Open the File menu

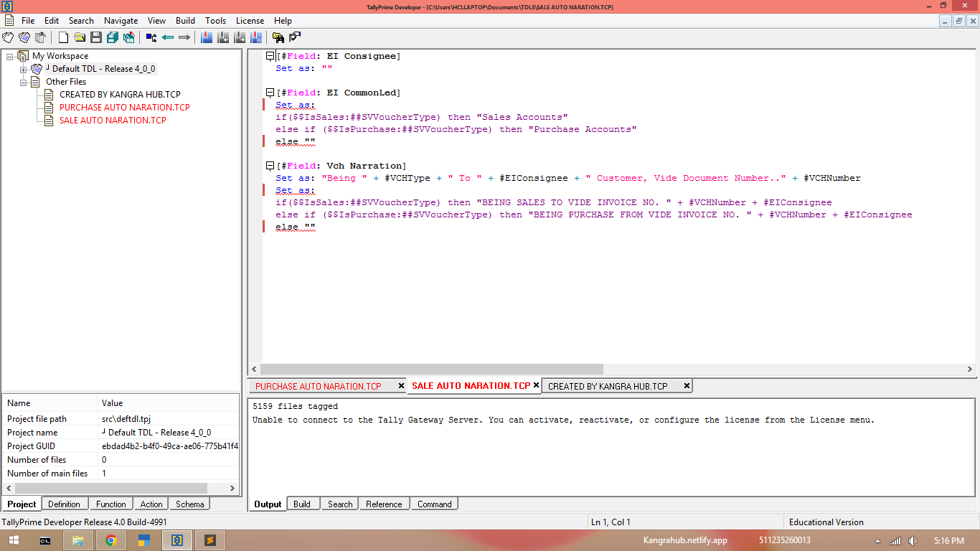coord(28,21)
